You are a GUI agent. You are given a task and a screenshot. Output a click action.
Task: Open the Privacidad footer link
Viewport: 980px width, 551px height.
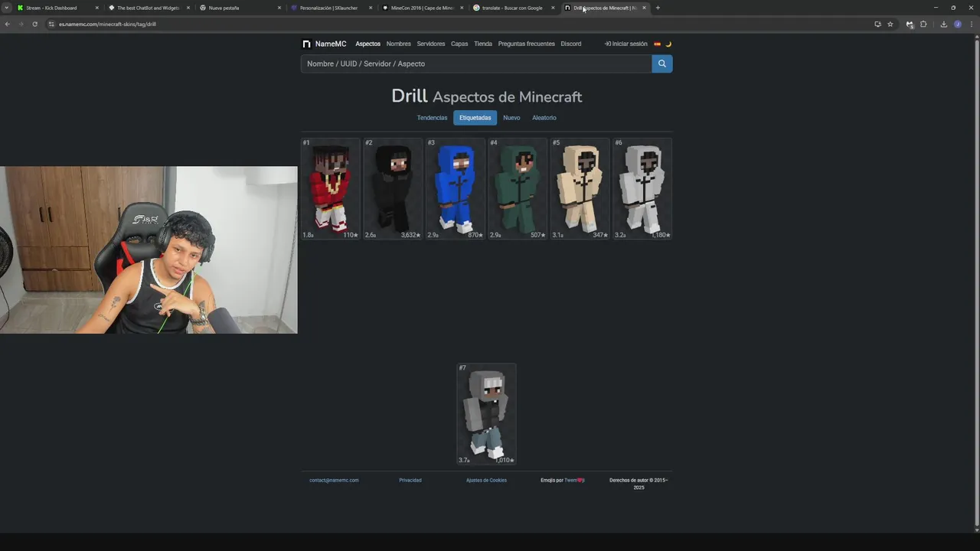pos(410,480)
